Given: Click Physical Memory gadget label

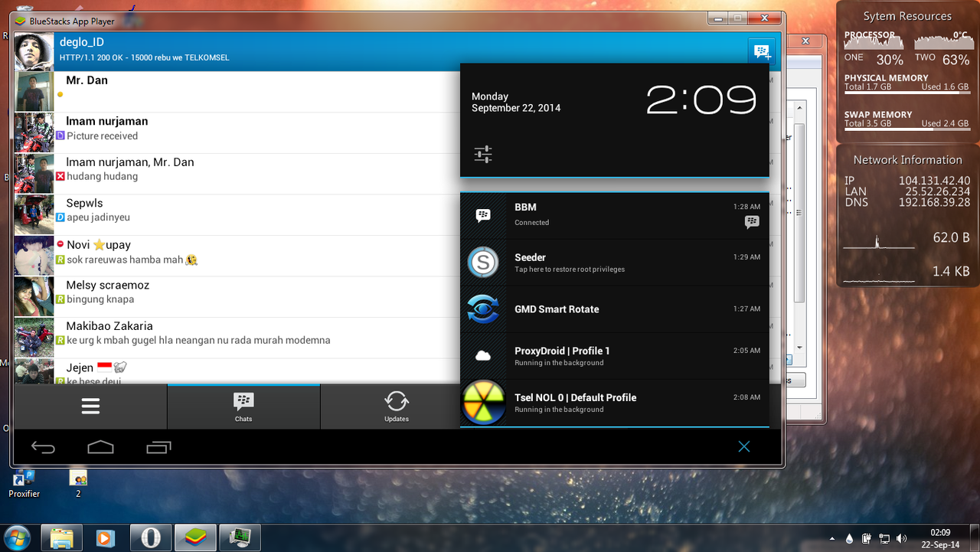Looking at the screenshot, I should (886, 78).
